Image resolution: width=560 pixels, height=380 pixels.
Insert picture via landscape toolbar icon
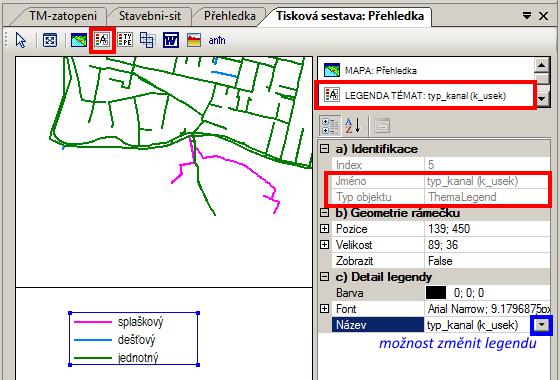(194, 40)
